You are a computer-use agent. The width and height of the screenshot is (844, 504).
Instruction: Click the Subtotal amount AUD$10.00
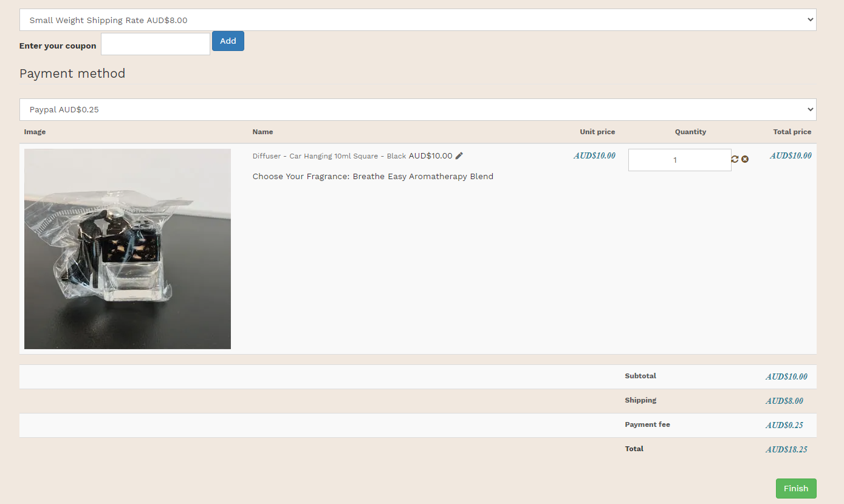pyautogui.click(x=786, y=377)
